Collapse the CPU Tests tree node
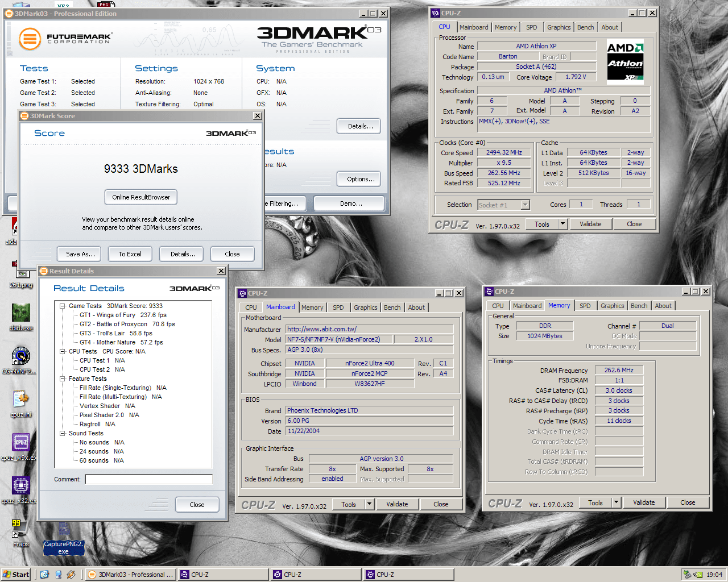Image resolution: width=728 pixels, height=582 pixels. [62, 351]
